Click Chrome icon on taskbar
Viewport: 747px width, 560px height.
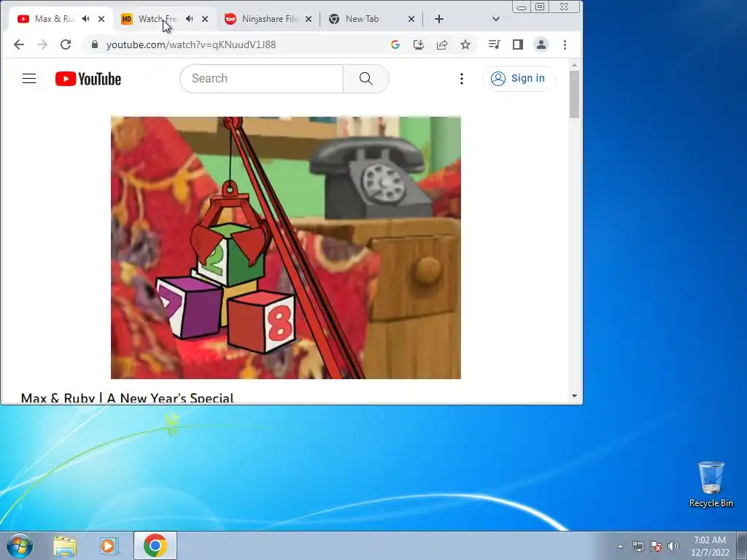point(155,545)
